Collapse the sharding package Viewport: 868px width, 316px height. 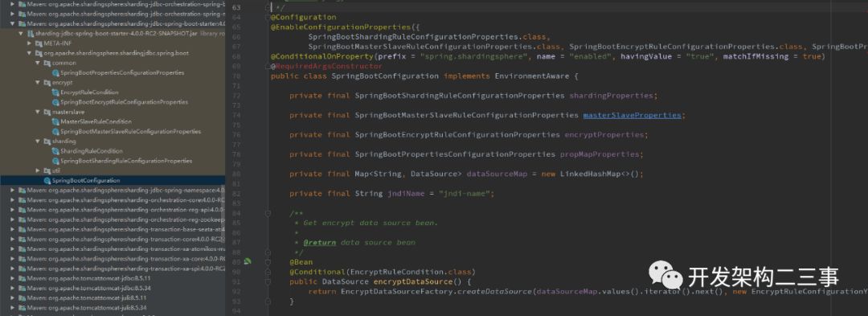[x=38, y=142]
